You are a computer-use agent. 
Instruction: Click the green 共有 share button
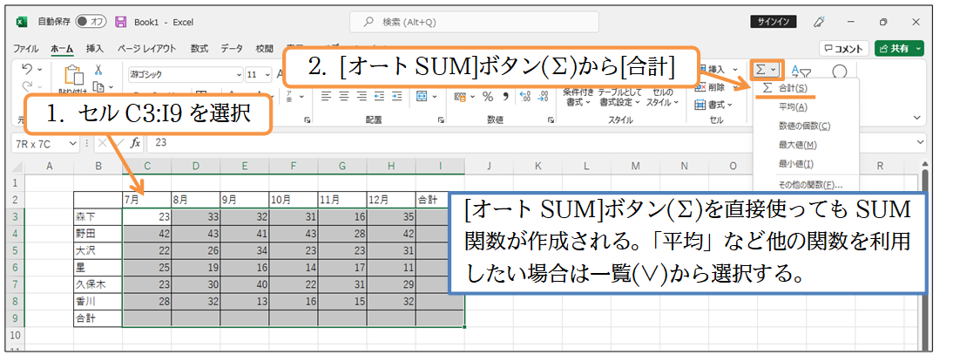click(899, 48)
